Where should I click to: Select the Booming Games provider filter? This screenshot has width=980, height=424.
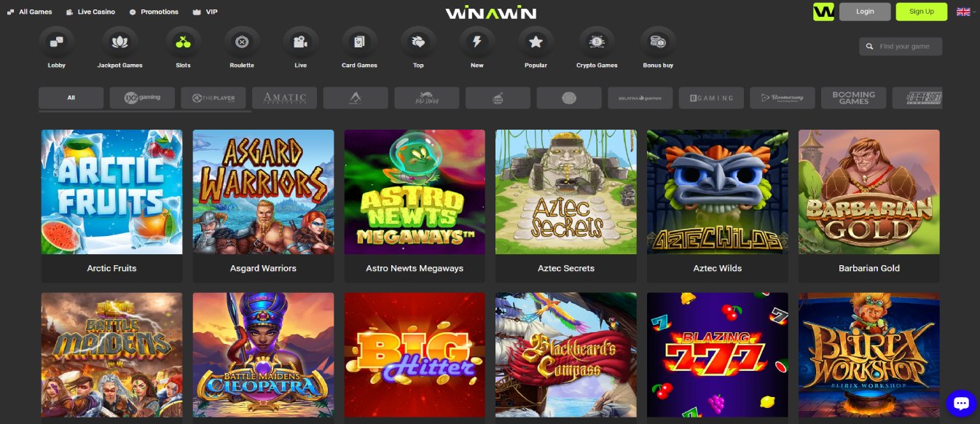[x=854, y=98]
